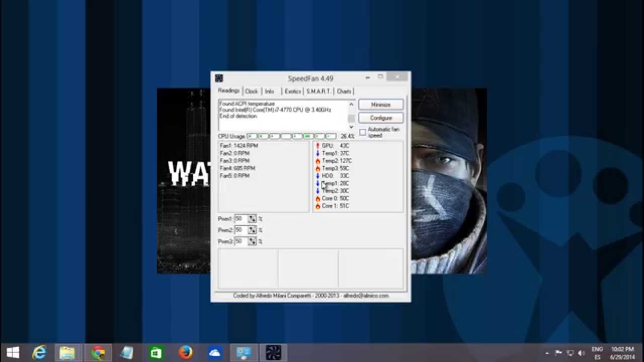The image size is (644, 362).
Task: Click the flame icon beside Core 1
Action: [x=317, y=206]
